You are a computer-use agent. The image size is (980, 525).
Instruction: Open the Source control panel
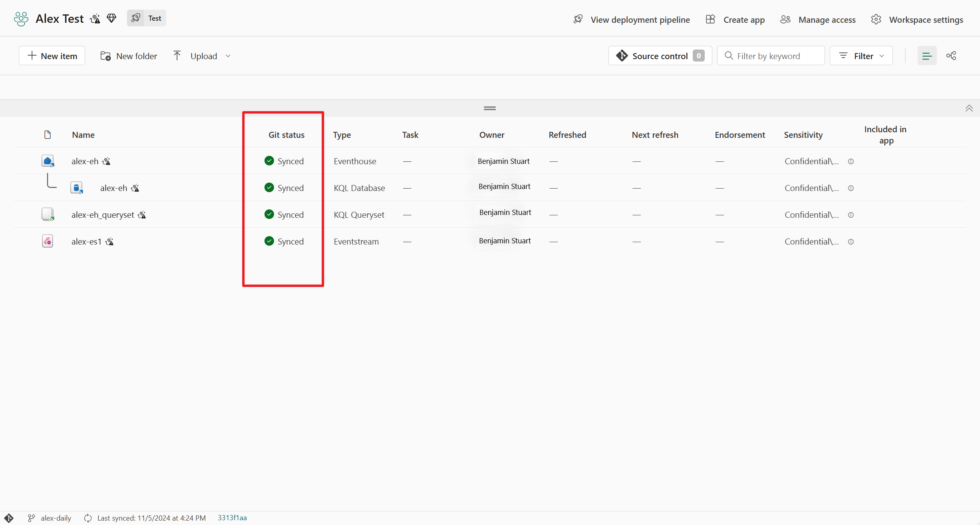click(x=660, y=56)
